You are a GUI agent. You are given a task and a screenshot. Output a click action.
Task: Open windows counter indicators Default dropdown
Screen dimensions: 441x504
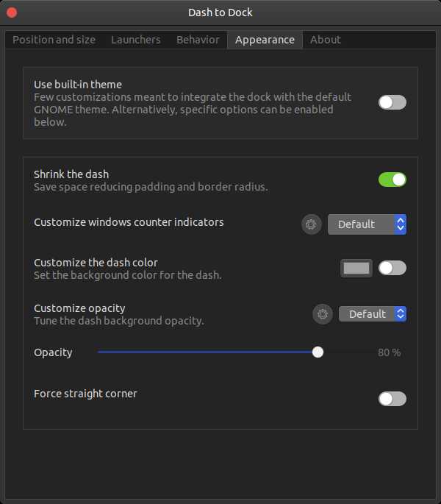pyautogui.click(x=367, y=224)
